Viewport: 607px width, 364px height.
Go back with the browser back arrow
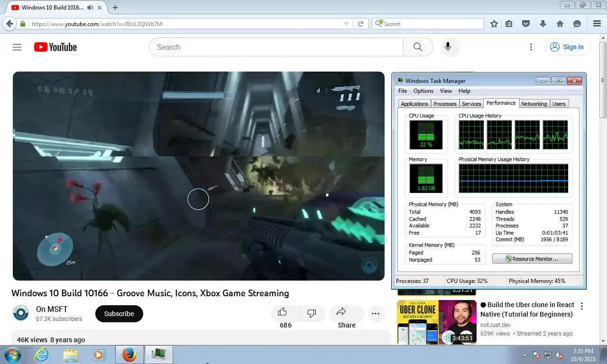(9, 24)
